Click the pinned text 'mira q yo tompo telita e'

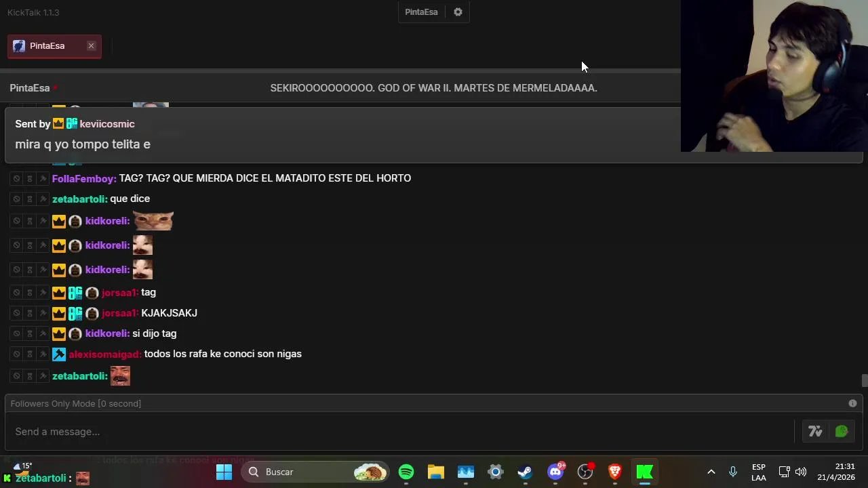point(83,144)
